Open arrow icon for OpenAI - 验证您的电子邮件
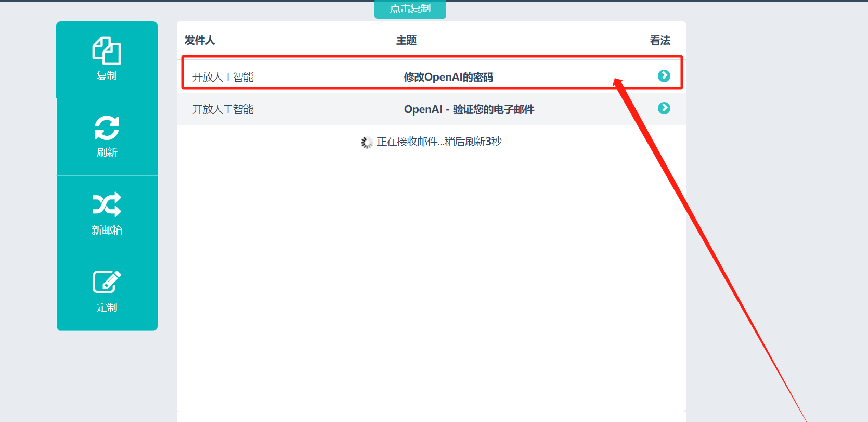Viewport: 868px width, 422px height. pos(664,108)
